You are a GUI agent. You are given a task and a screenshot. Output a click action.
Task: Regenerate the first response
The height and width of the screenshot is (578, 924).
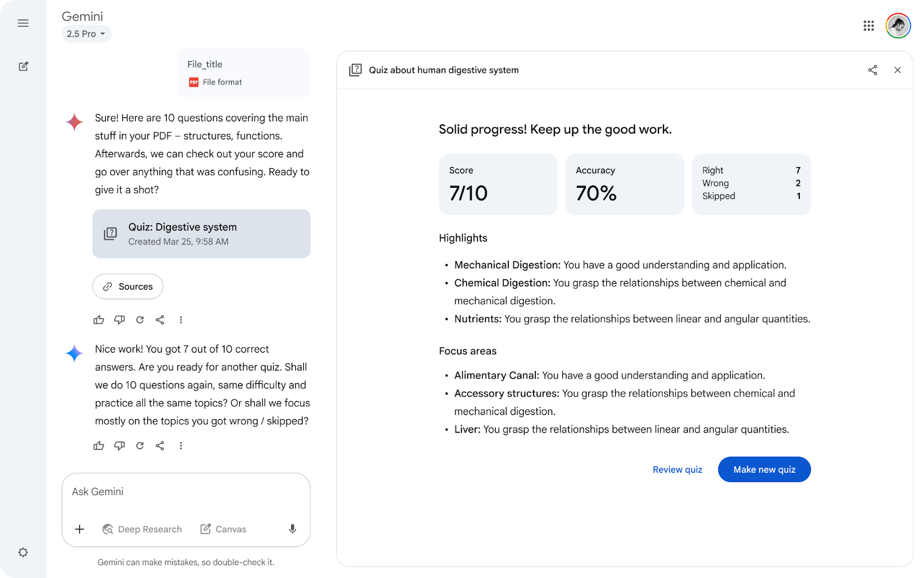pyautogui.click(x=140, y=320)
